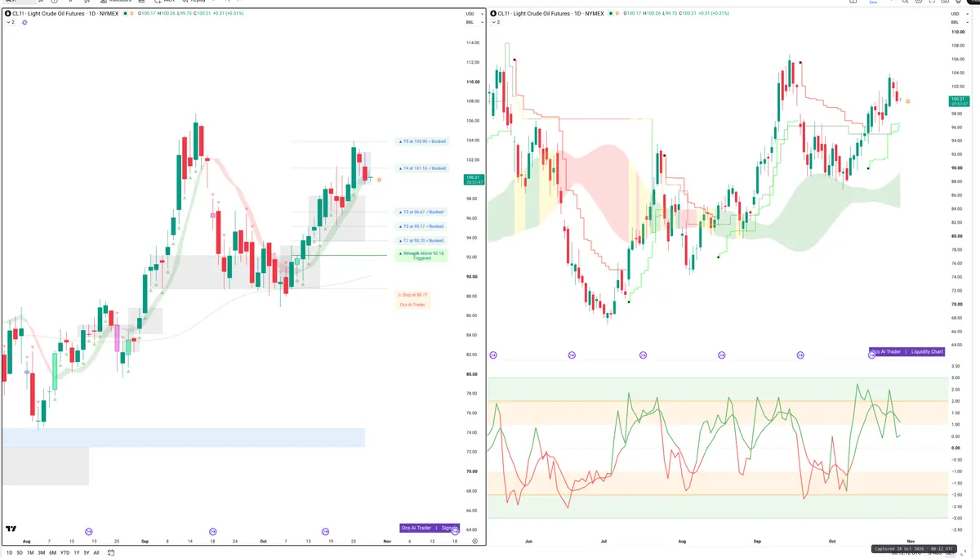
Task: Click the 'Ocs Ai Trader | Liquidity Chart' banner
Action: coord(907,351)
